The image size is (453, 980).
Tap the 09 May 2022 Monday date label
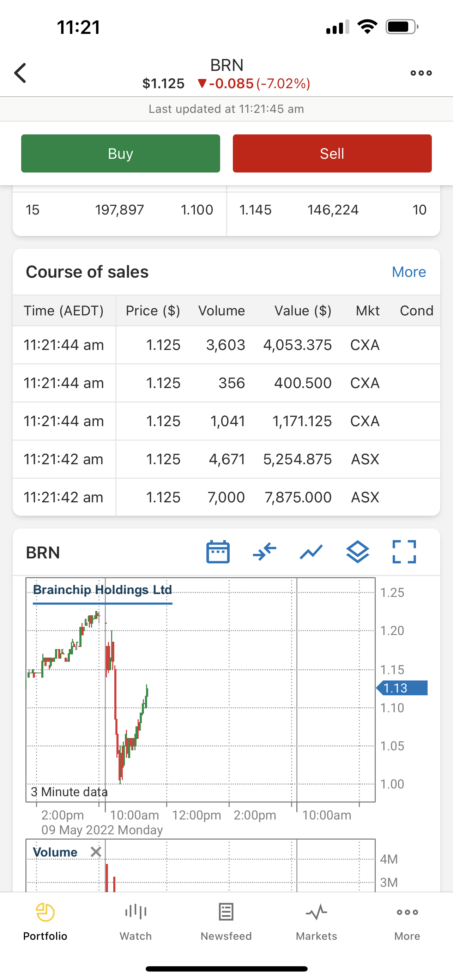click(x=102, y=830)
